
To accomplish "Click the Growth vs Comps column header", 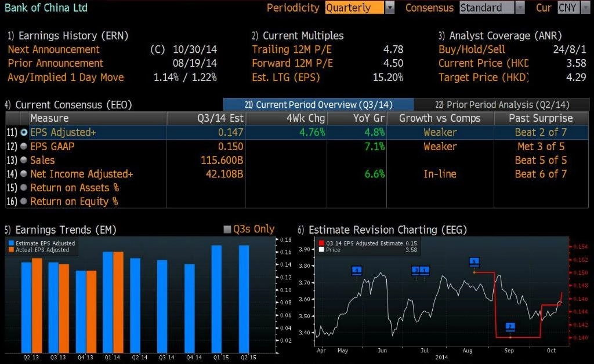I will point(440,118).
